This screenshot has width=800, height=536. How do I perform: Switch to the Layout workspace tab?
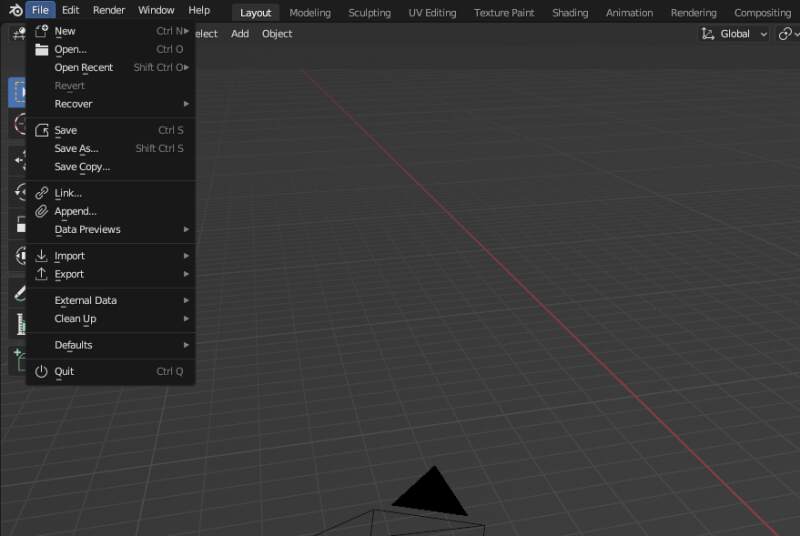point(256,13)
